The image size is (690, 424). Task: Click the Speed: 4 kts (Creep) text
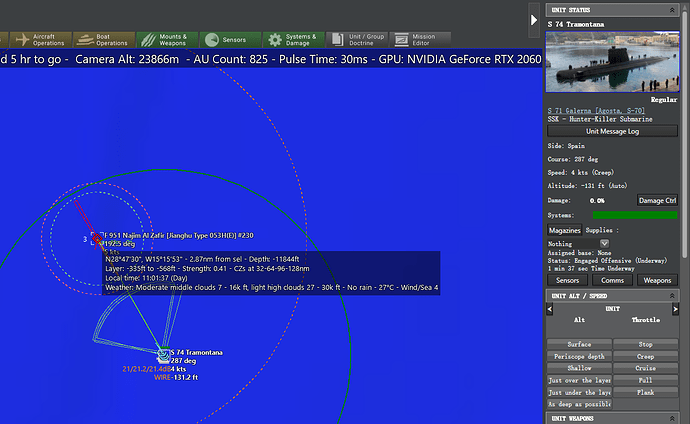[580, 172]
